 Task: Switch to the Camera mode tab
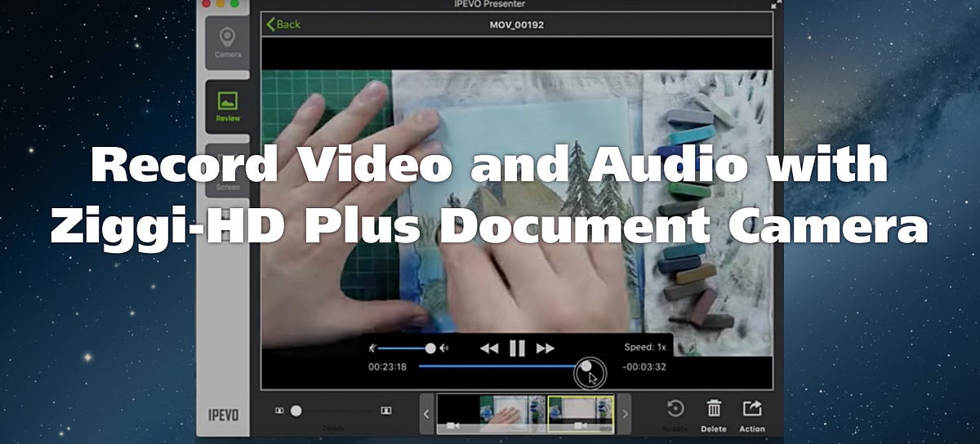point(228,43)
